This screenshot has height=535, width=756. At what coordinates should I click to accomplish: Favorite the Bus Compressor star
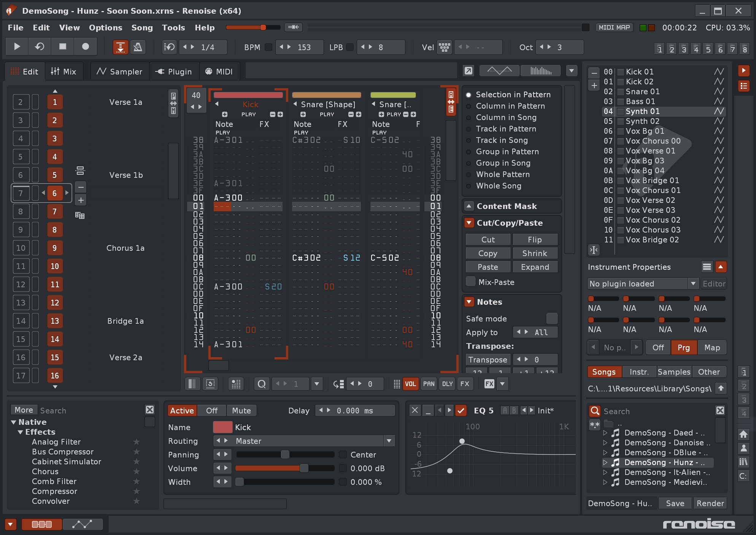137,452
